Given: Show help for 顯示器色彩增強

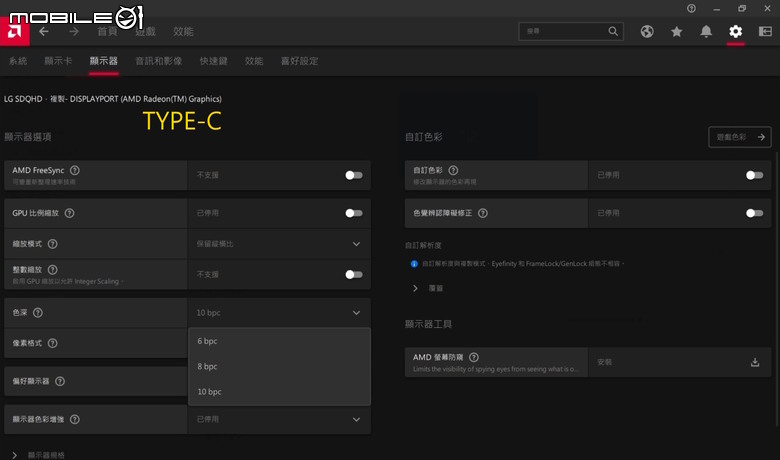Looking at the screenshot, I should [75, 419].
